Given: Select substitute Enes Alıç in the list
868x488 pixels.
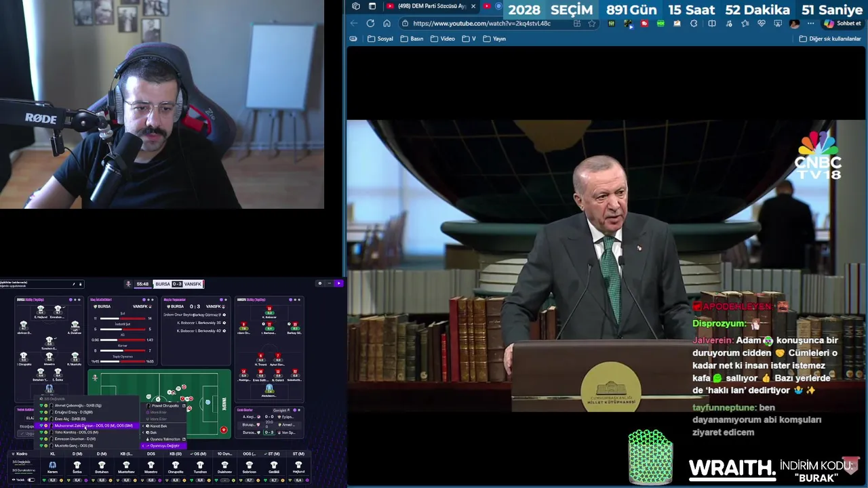Looking at the screenshot, I should (87, 419).
